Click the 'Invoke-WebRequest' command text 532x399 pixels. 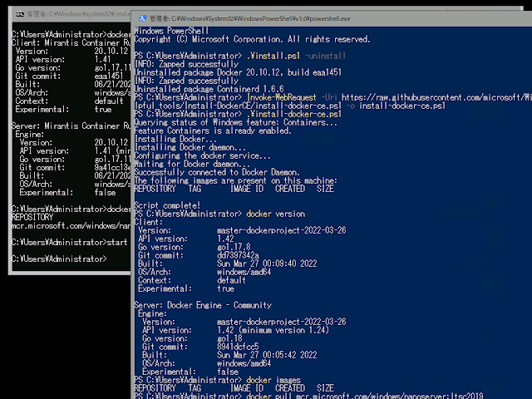tap(281, 97)
